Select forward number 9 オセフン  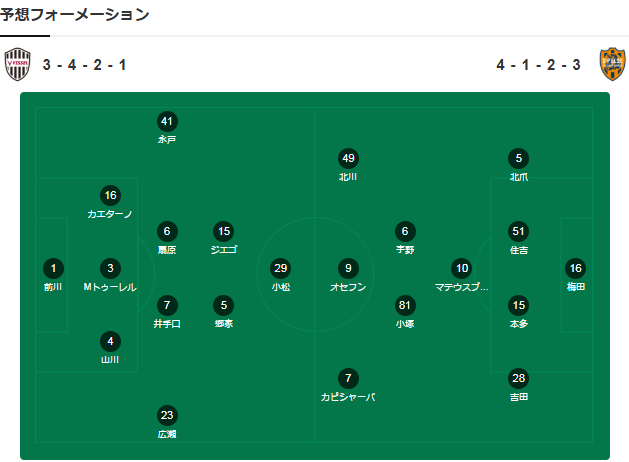tap(348, 268)
